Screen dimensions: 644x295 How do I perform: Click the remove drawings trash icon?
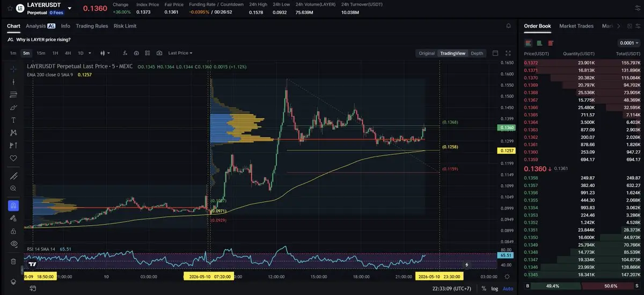tap(13, 262)
